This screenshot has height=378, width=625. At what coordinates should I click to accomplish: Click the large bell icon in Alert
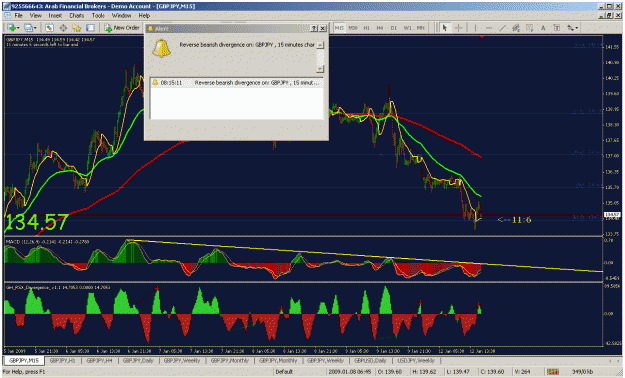161,49
